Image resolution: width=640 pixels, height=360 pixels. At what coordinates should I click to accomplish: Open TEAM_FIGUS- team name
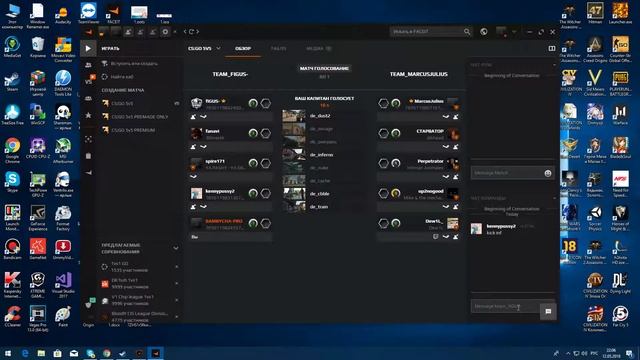[230, 74]
